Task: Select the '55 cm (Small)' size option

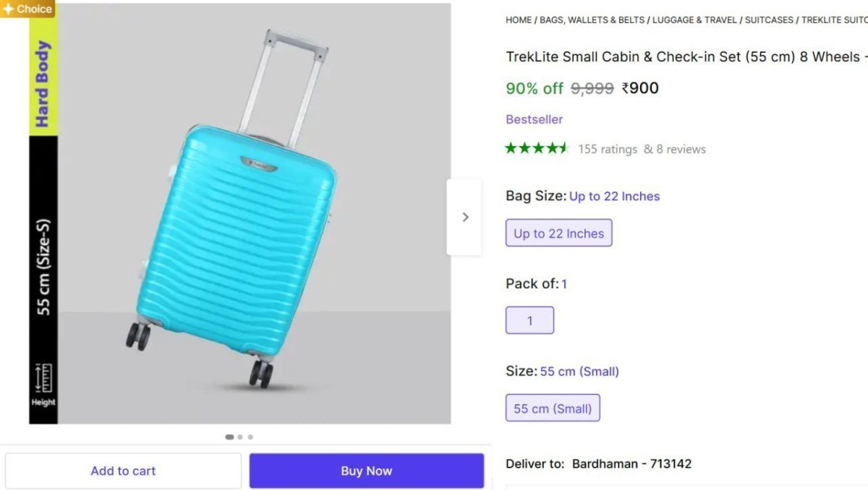Action: pyautogui.click(x=553, y=408)
